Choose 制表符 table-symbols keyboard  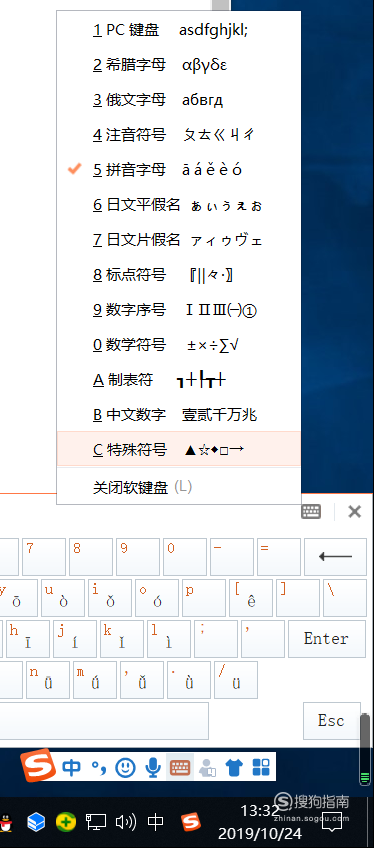coord(178,380)
